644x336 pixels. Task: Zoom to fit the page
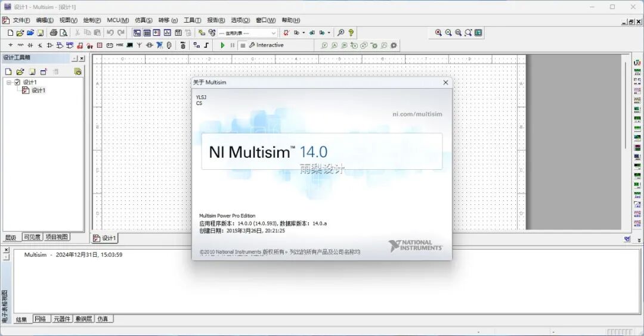coord(468,33)
